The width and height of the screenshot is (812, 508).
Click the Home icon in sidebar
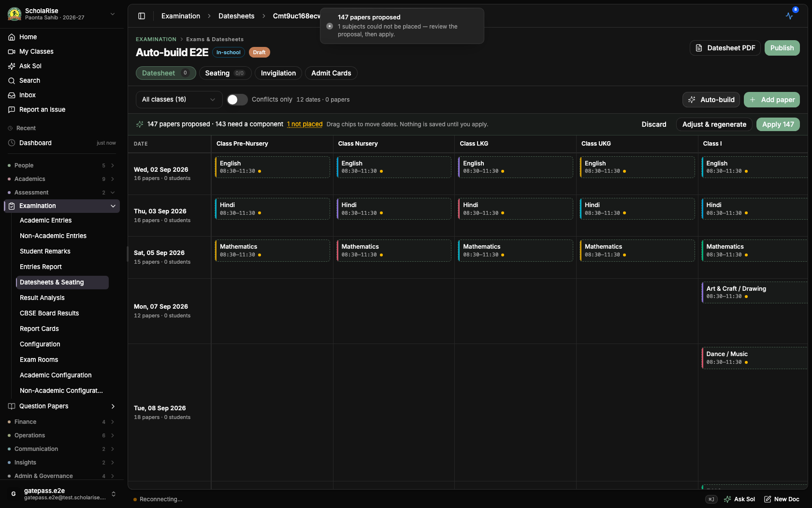[12, 37]
